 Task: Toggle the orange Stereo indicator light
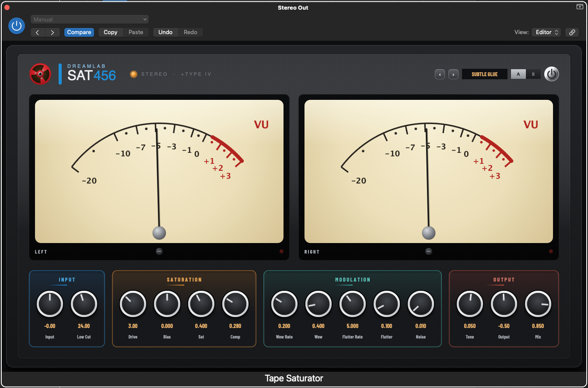[x=134, y=74]
